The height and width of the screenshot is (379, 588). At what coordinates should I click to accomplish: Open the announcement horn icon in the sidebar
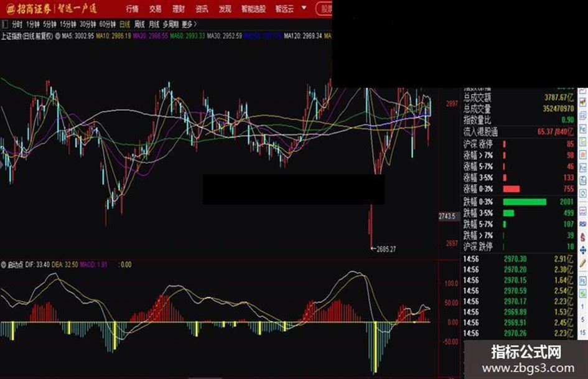pyautogui.click(x=583, y=101)
